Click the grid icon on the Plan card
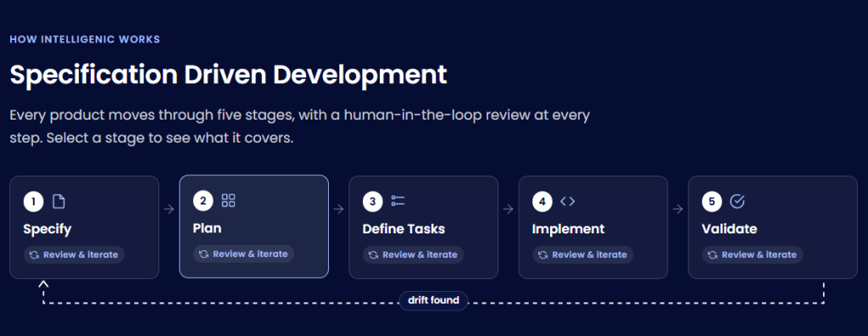The height and width of the screenshot is (336, 868). pos(228,201)
